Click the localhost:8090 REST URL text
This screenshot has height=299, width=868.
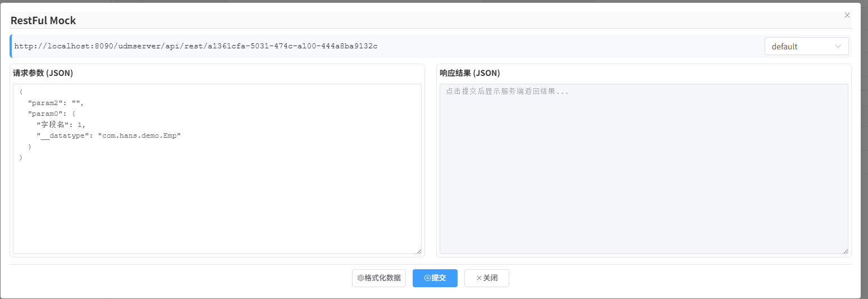(x=195, y=46)
